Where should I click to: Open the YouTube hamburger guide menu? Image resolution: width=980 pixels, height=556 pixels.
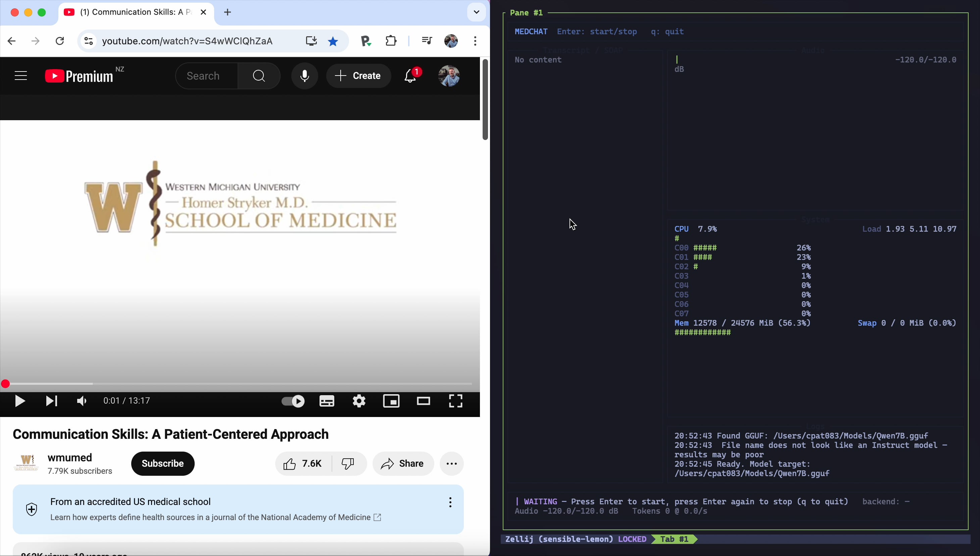point(20,76)
